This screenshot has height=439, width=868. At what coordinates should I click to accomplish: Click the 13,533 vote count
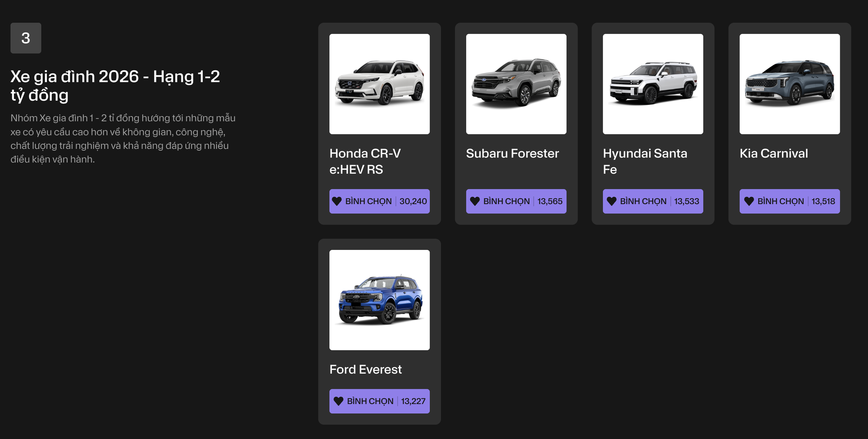[x=687, y=201]
